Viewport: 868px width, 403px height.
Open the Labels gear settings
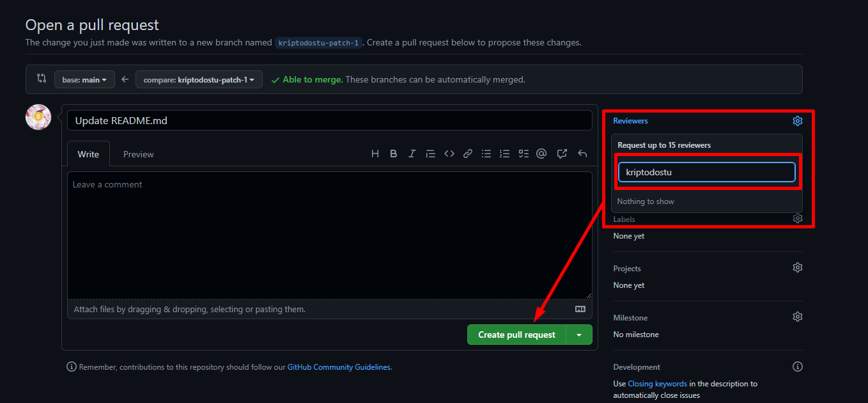click(x=797, y=219)
